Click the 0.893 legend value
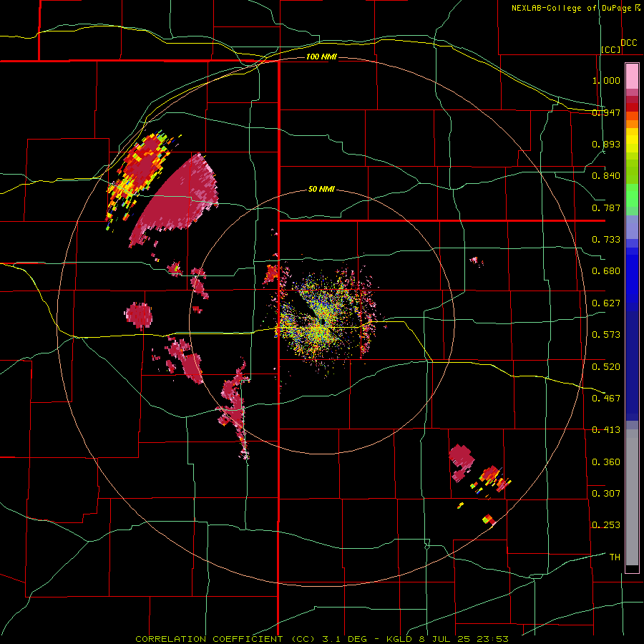The height and width of the screenshot is (644, 644). click(x=606, y=144)
